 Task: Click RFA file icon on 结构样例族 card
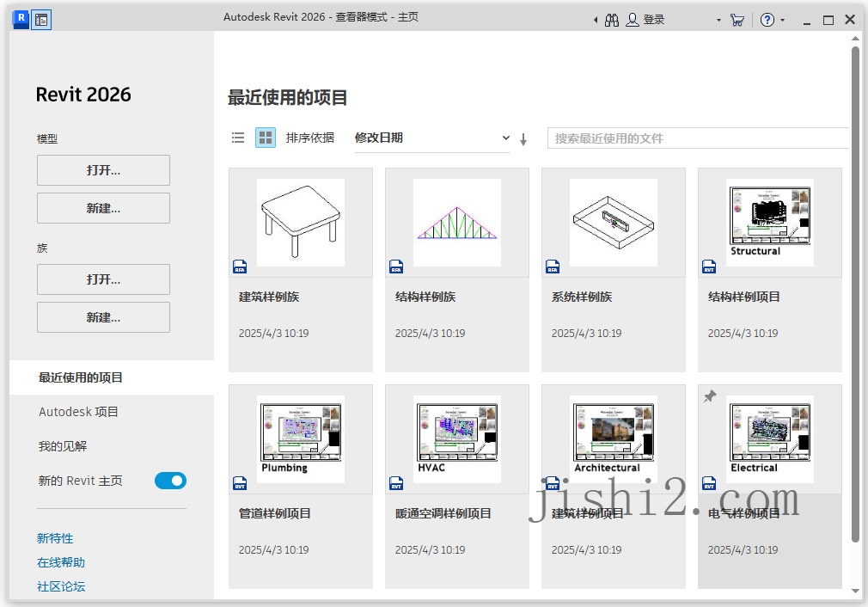[x=396, y=267]
